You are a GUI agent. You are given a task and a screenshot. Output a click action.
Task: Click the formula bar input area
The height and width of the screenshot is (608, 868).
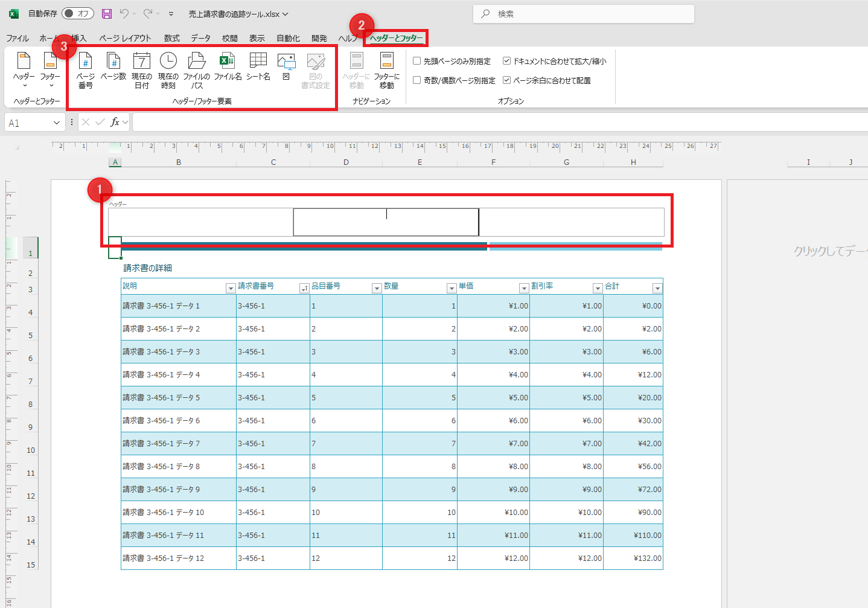500,123
